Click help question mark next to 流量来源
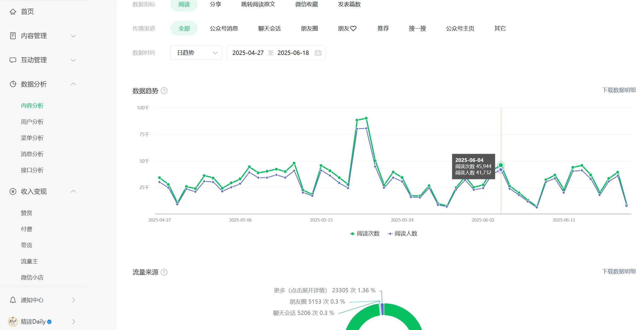644x330 pixels. coord(164,272)
